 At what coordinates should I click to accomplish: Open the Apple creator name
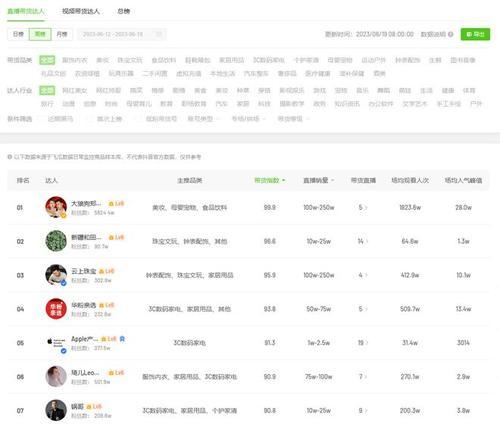[85, 339]
